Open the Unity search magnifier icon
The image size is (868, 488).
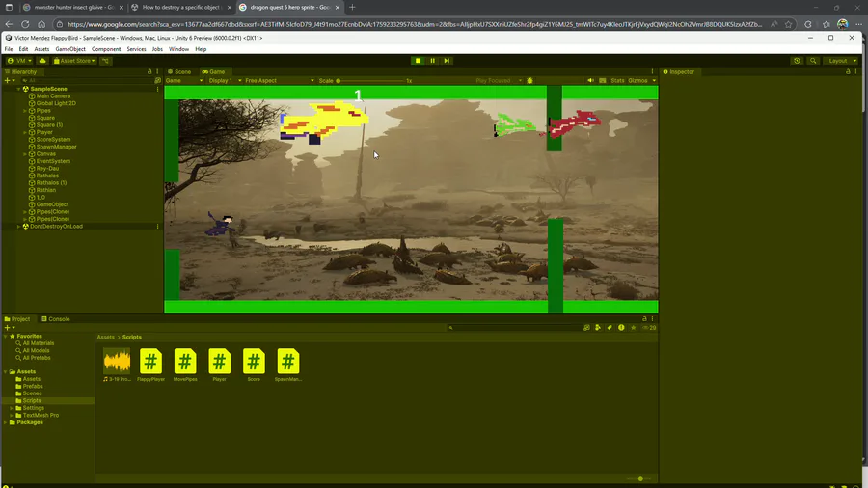[813, 61]
